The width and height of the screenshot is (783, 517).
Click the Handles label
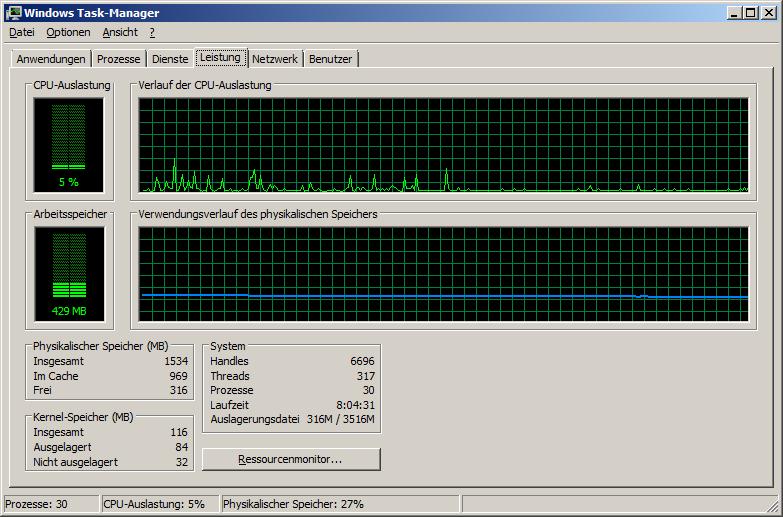point(229,361)
